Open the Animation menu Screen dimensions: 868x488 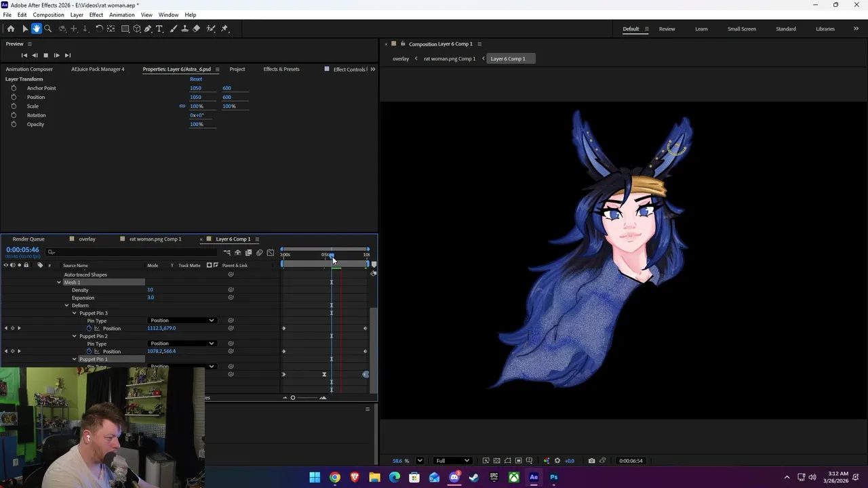coord(122,15)
